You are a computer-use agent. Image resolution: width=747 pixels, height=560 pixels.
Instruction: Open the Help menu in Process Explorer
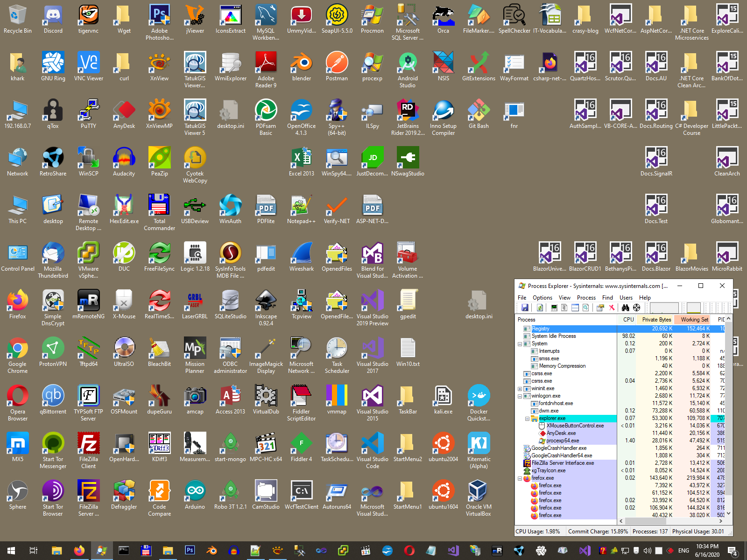pos(645,298)
